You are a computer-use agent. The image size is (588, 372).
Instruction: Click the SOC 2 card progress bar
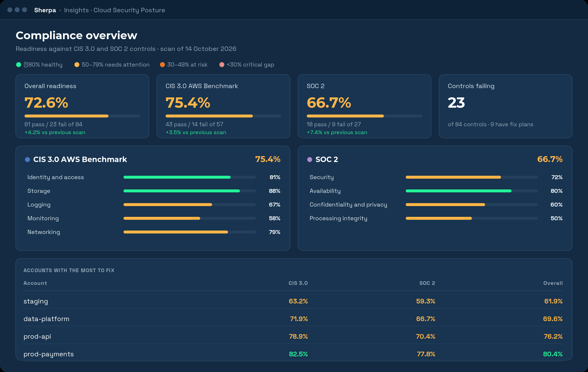click(365, 116)
